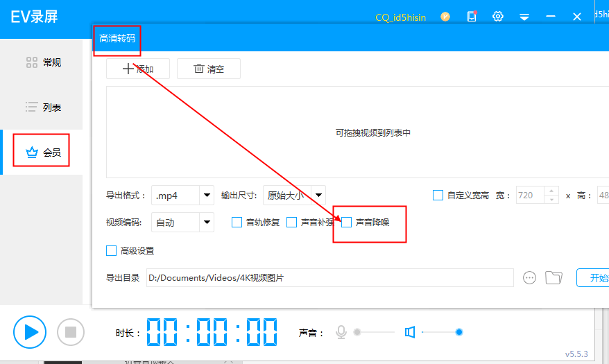Click the version v5.5.3 text
609x364 pixels.
(576, 354)
